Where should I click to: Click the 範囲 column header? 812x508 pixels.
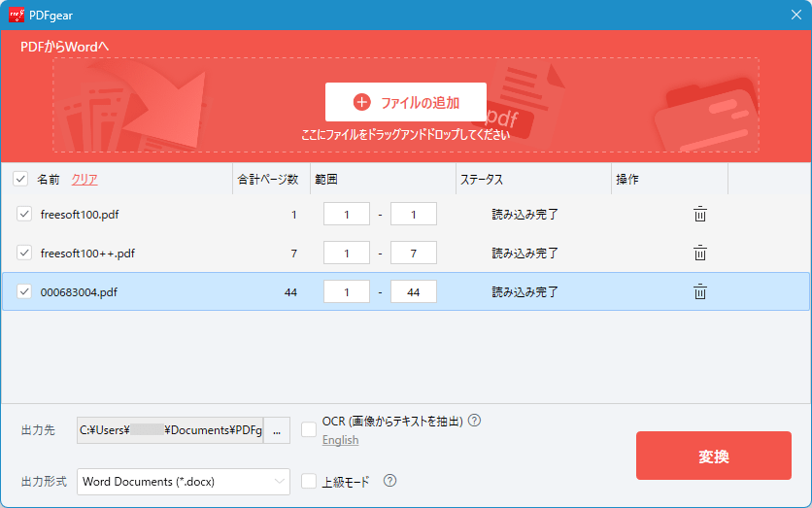pos(326,179)
